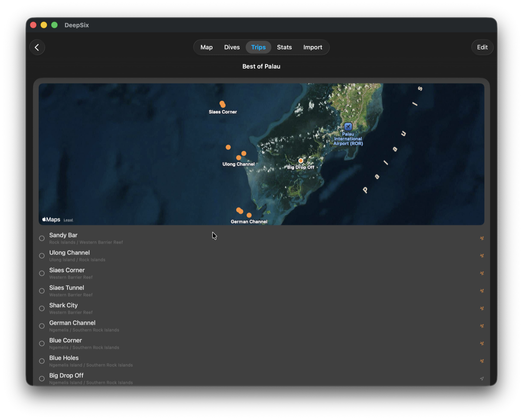Select the circle beside Big Drop Off in list
The height and width of the screenshot is (420, 523).
tap(42, 379)
